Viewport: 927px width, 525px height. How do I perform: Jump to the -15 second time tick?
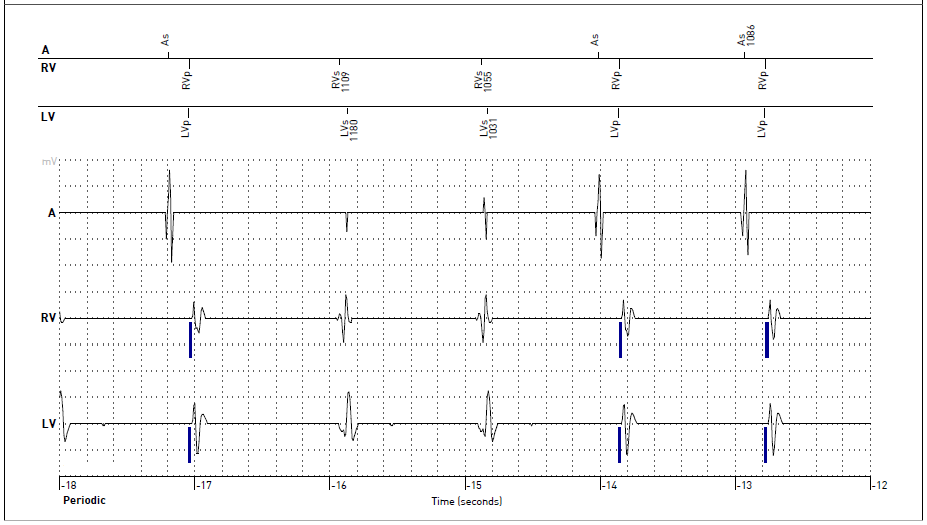pyautogui.click(x=473, y=486)
